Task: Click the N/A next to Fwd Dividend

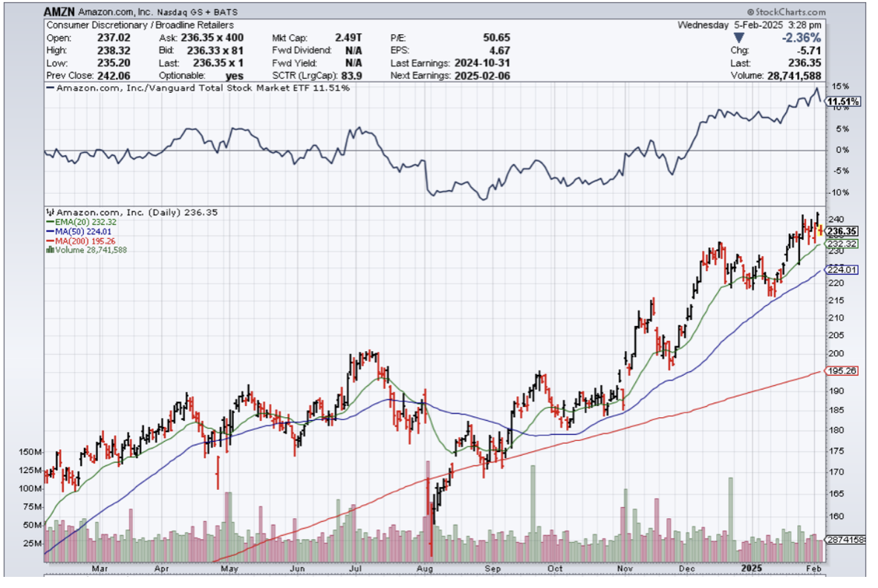Action: coord(354,50)
